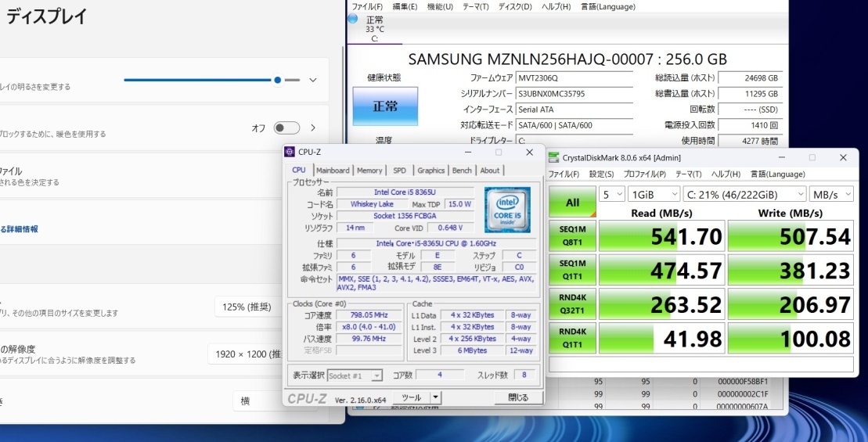Click the CPU-Z app icon in title bar

290,152
